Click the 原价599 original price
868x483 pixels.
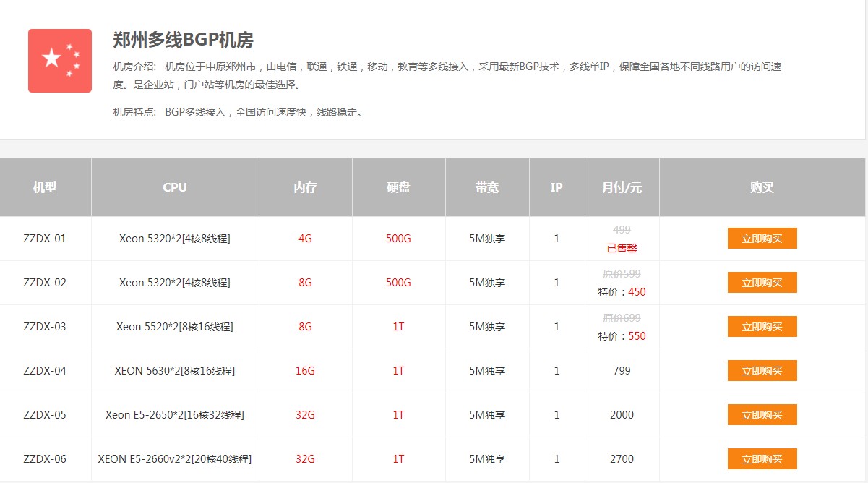tap(622, 274)
